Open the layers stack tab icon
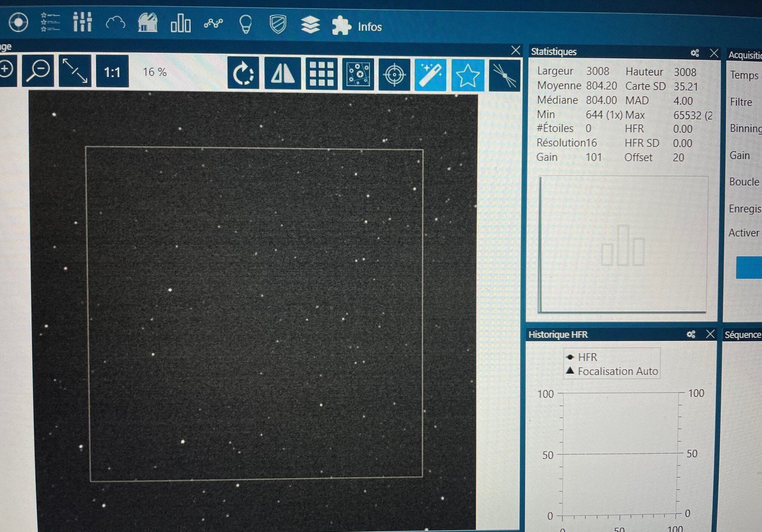 tap(310, 25)
